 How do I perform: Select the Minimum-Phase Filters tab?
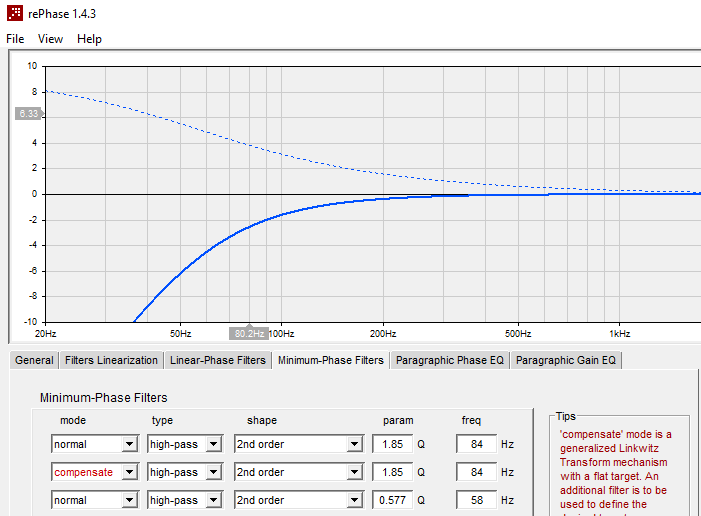click(331, 360)
